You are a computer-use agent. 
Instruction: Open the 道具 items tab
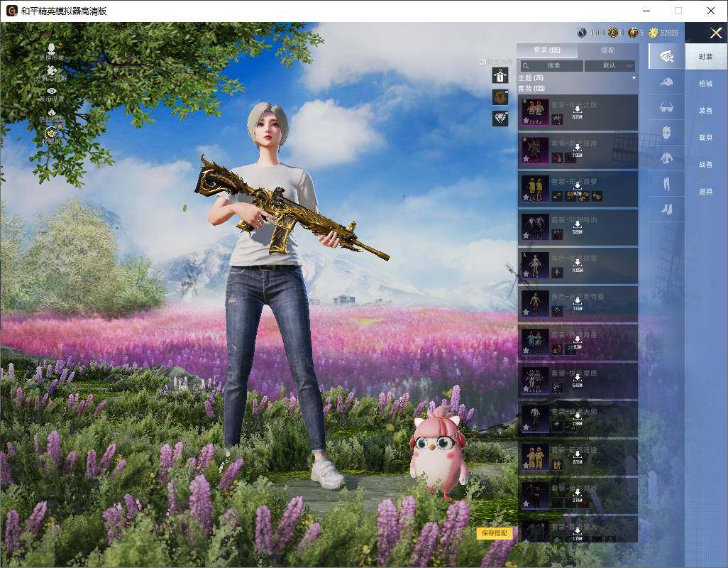coord(706,192)
